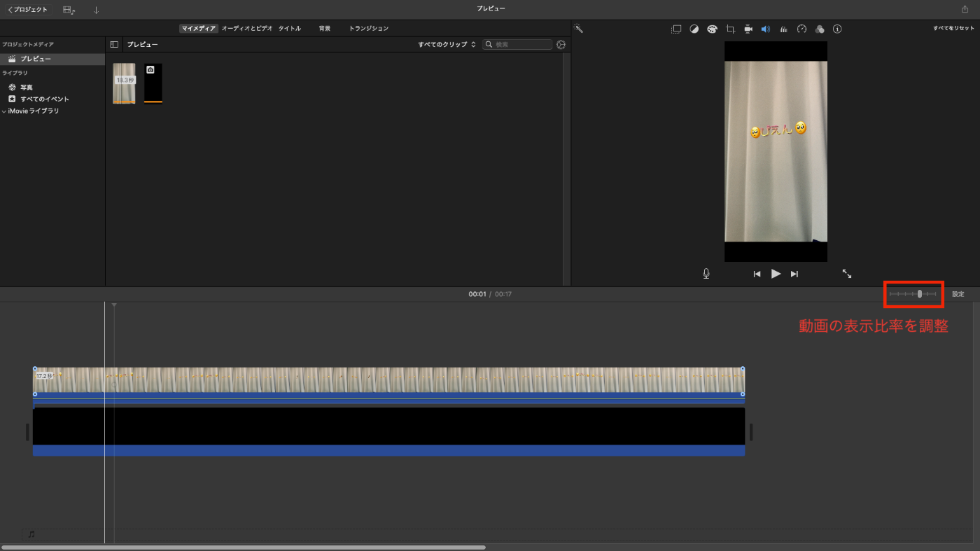
Task: Select すべてのイベント in sidebar
Action: [x=45, y=99]
